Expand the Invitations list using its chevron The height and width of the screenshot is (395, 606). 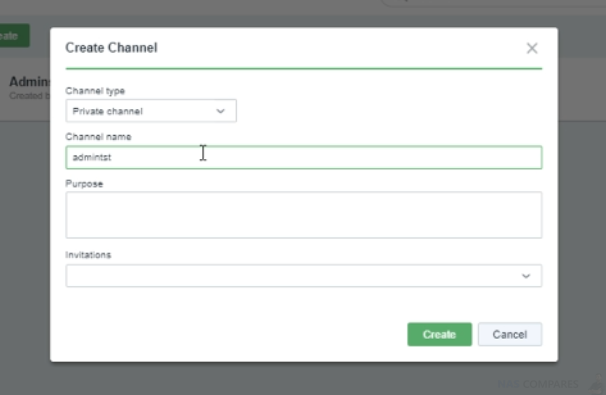[x=526, y=276]
